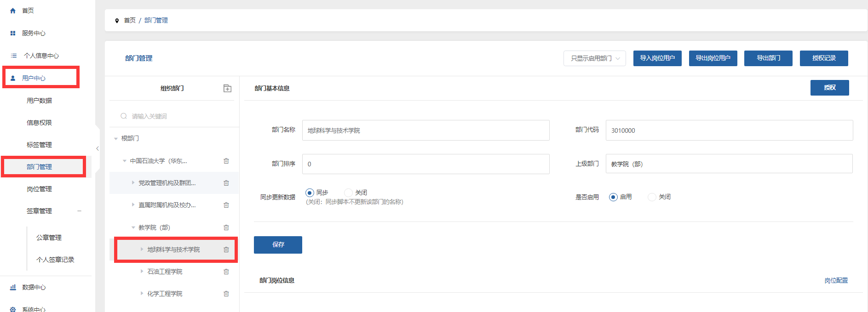
Task: Click the 首页 home icon in sidebar
Action: click(x=13, y=11)
